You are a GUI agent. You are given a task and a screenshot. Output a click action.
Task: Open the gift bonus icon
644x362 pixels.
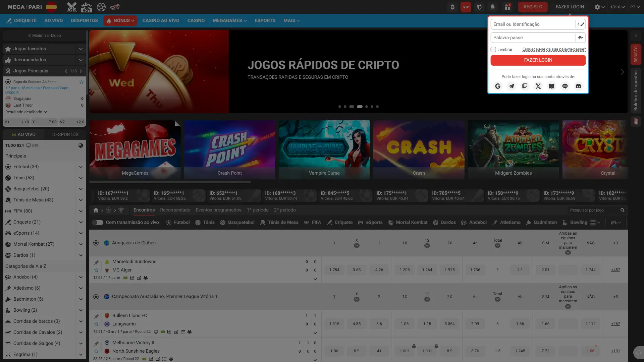[507, 7]
